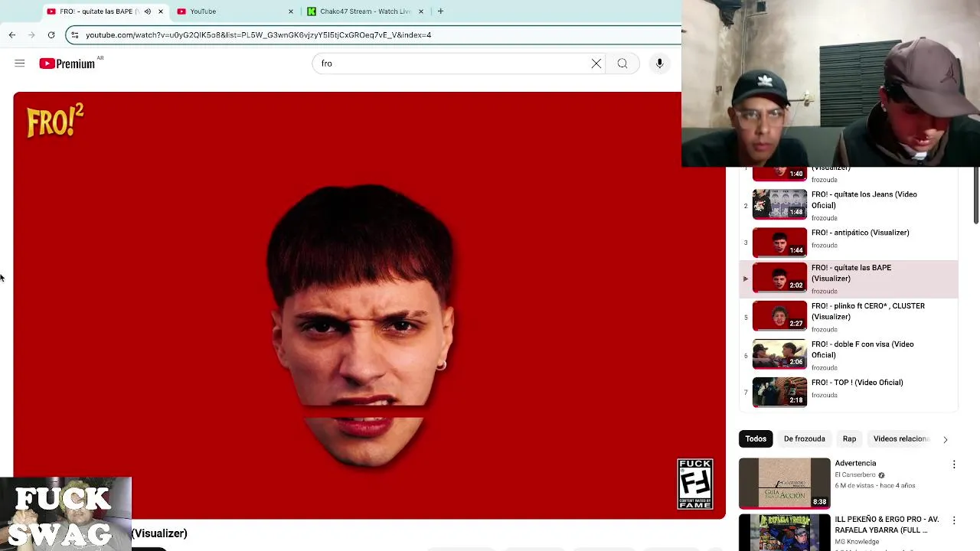Image resolution: width=980 pixels, height=551 pixels.
Task: Open quítate las BAPE playlist thumbnail
Action: (x=779, y=278)
